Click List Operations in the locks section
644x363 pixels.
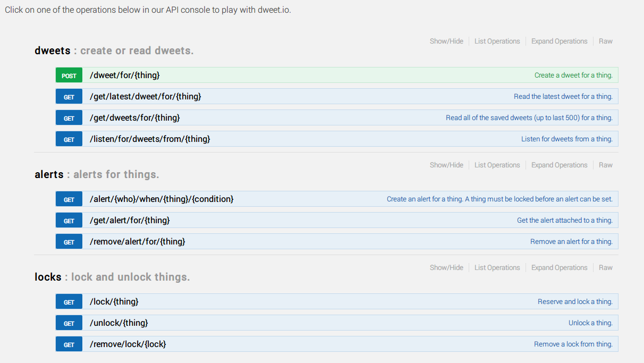pos(497,267)
